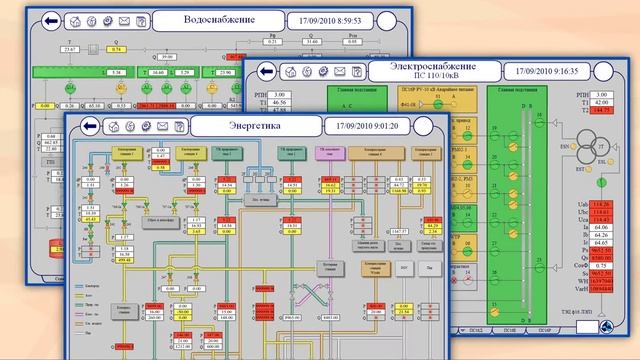Viewport: 640px width, 360px height.
Task: Click the white box beside the propeller logo
Action: tap(587, 327)
